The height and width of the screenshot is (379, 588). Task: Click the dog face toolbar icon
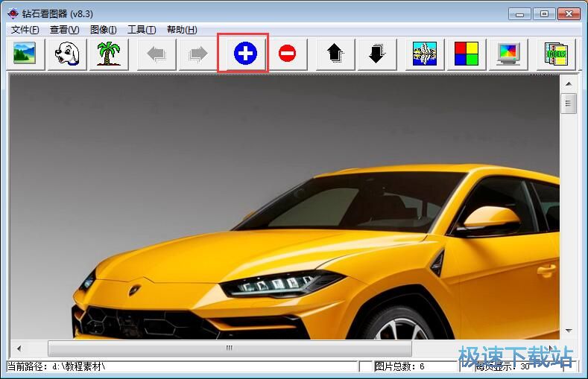(x=67, y=54)
